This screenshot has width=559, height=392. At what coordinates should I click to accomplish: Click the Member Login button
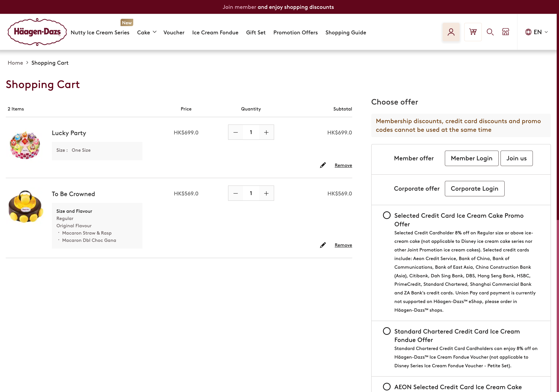[472, 158]
